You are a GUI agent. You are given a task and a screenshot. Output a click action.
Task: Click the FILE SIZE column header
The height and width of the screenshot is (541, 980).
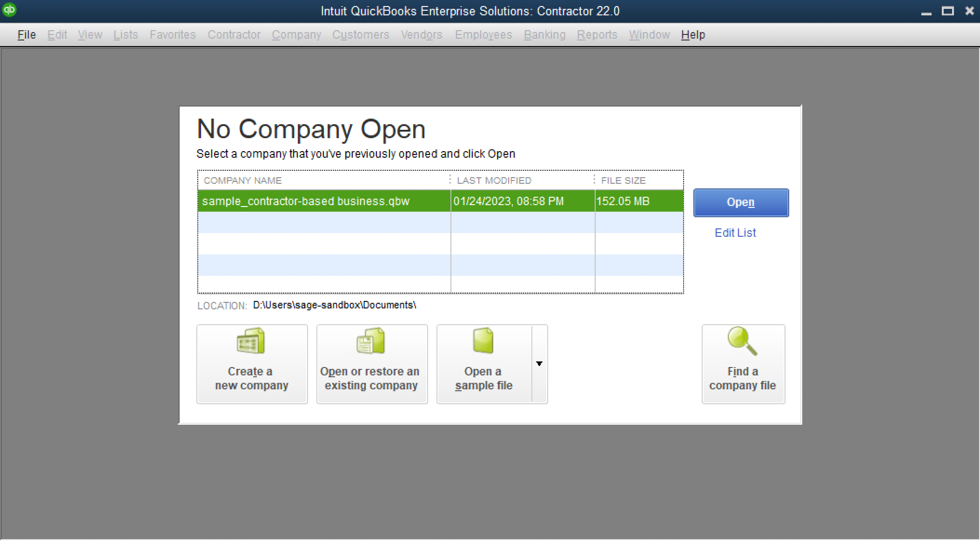623,180
